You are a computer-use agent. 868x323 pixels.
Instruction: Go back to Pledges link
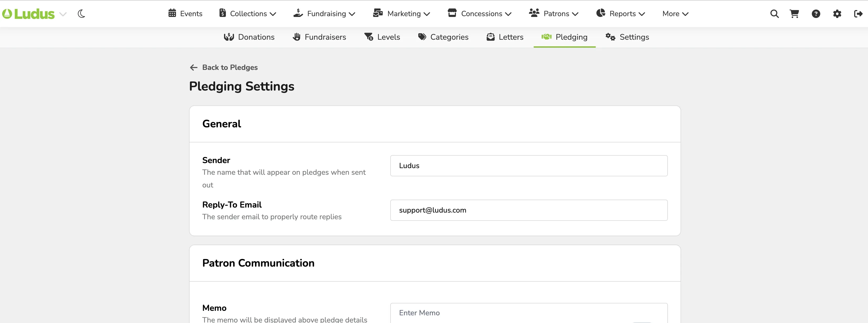(230, 67)
